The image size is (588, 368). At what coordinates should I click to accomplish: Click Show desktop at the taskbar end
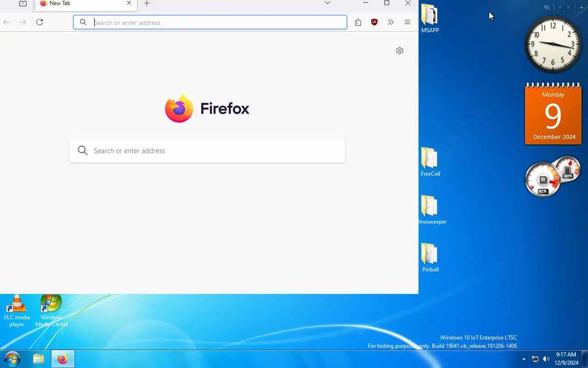coord(585,359)
